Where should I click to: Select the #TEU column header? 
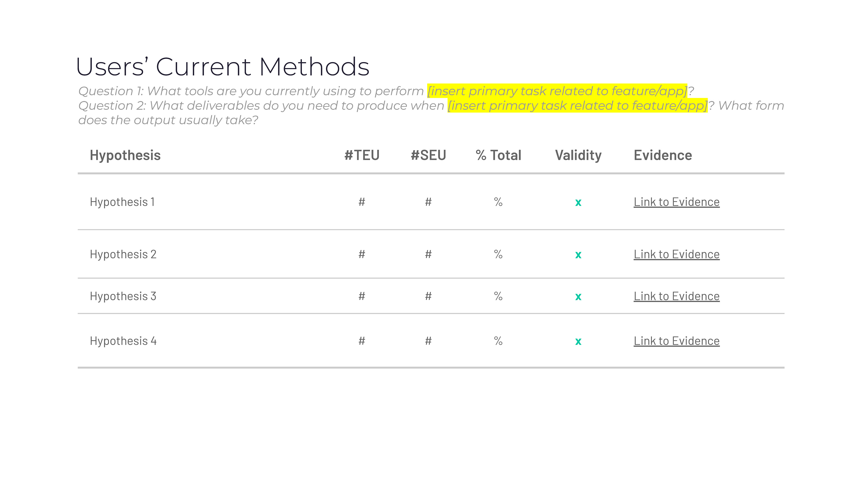(x=362, y=155)
